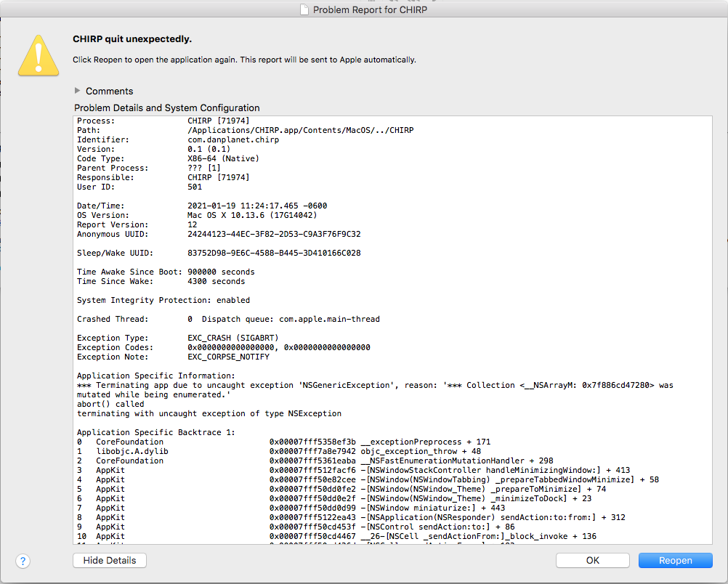The height and width of the screenshot is (584, 728).
Task: Select OS version 'Mac OS X 10.13.6 (17G14042)'
Action: click(x=252, y=216)
